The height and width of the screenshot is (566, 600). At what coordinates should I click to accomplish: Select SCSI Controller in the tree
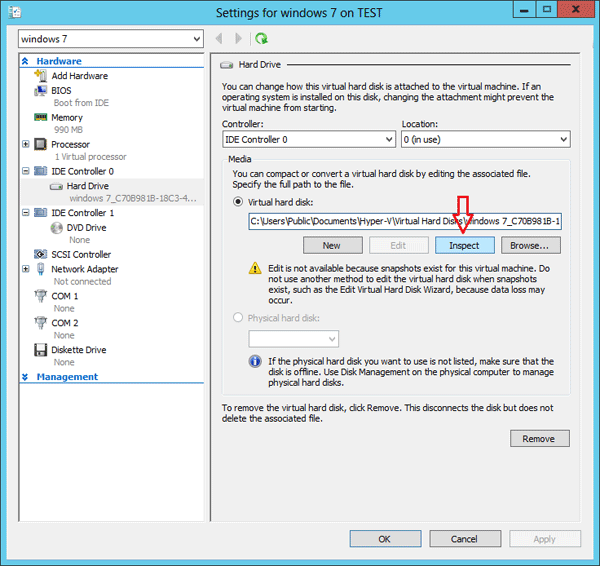(80, 255)
